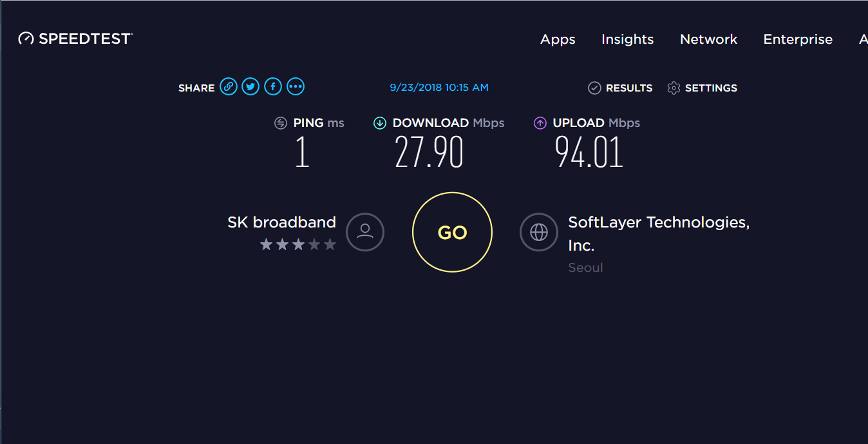868x444 pixels.
Task: Click the download arrow icon
Action: (x=380, y=123)
